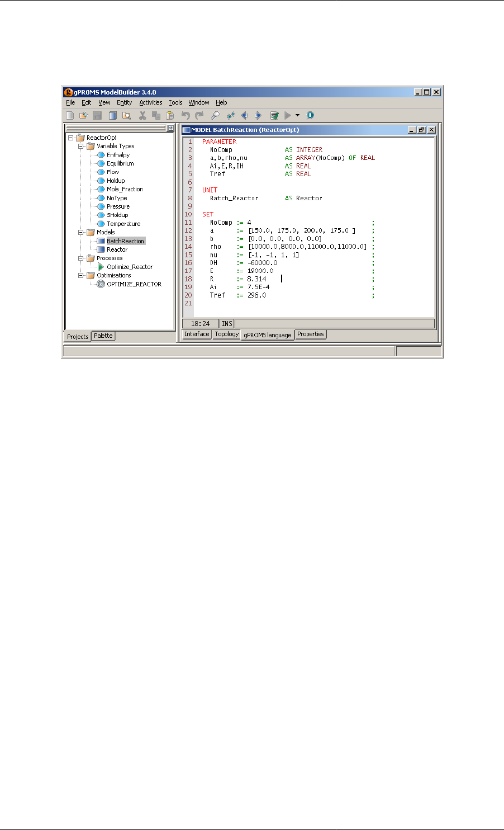The image size is (504, 830).
Task: Restore the MODEL BatchReaction editor window
Action: pyautogui.click(x=421, y=130)
